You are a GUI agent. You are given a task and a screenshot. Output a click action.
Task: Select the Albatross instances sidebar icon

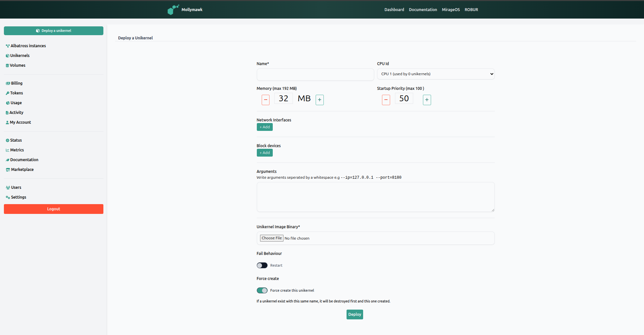[7, 46]
